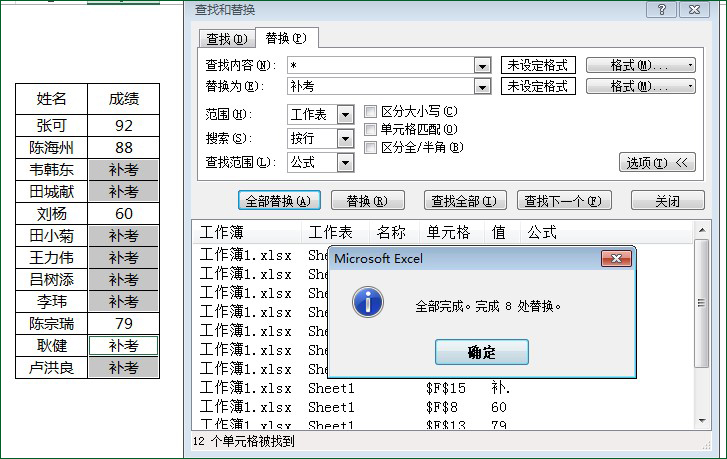The height and width of the screenshot is (459, 727).
Task: Select the 姓名 header cell
Action: [51, 99]
